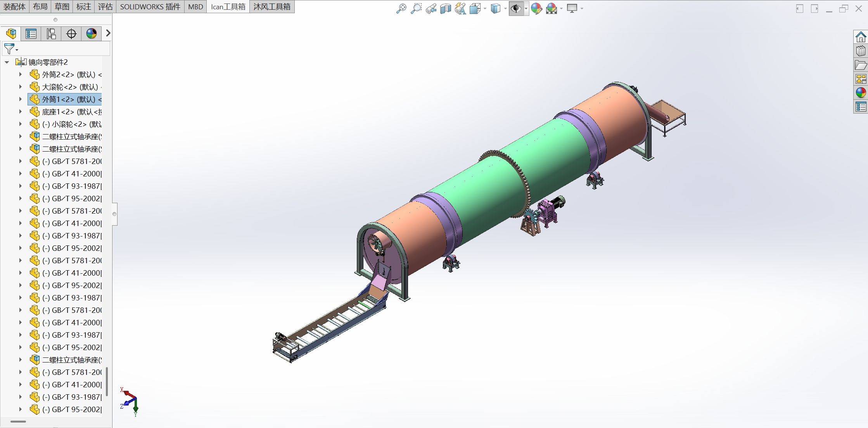Expand the 大滚轮<2> tree node
868x428 pixels.
[20, 87]
